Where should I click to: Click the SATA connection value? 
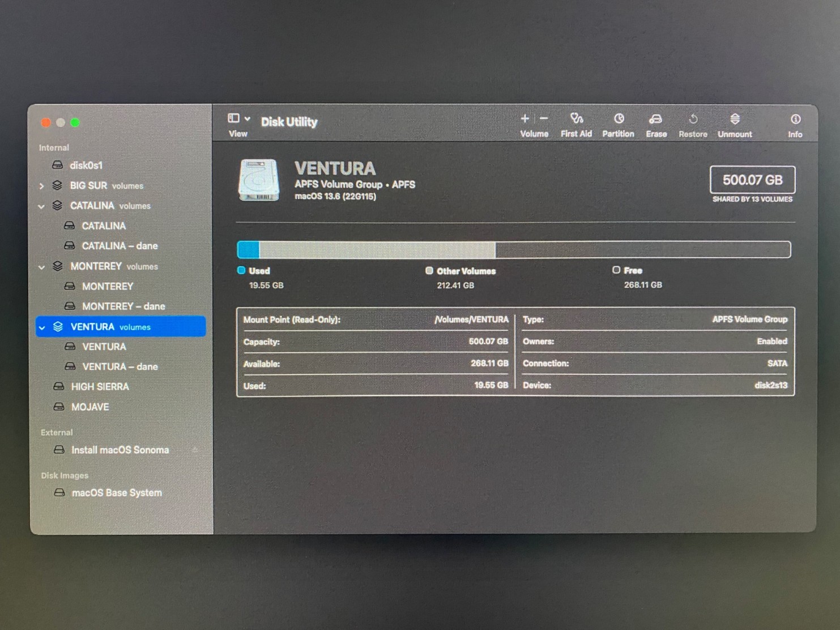tap(777, 363)
